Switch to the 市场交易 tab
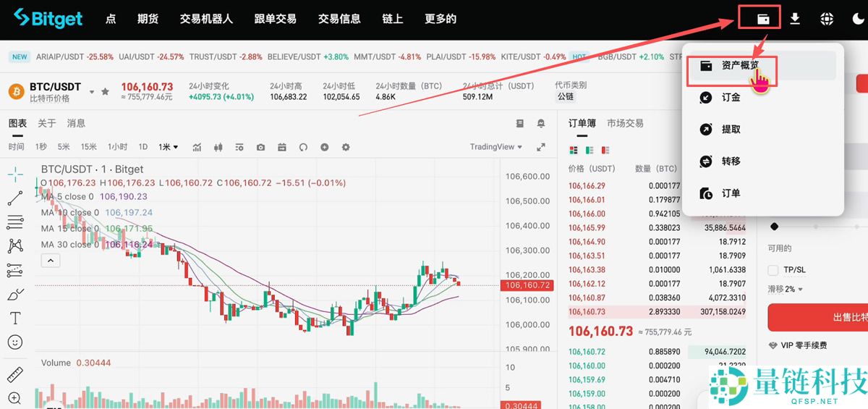Screen dimensions: 868x409 point(625,123)
